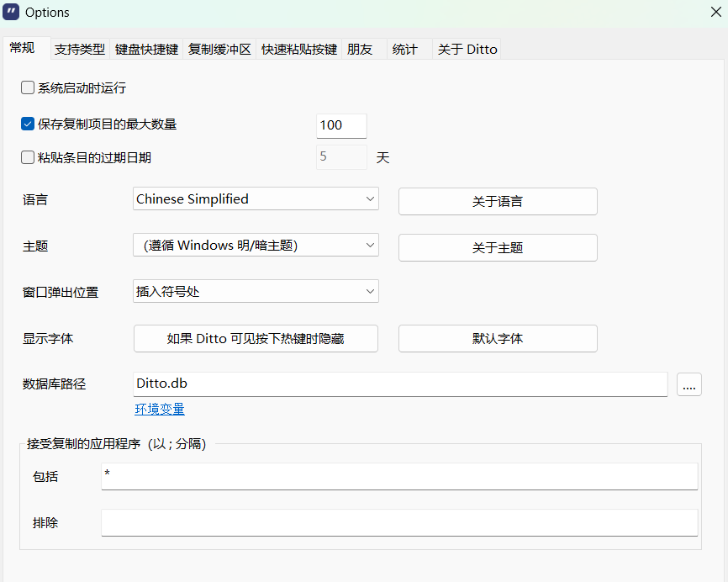Open the 键盘快捷键 tab
This screenshot has width=728, height=582.
click(x=146, y=50)
